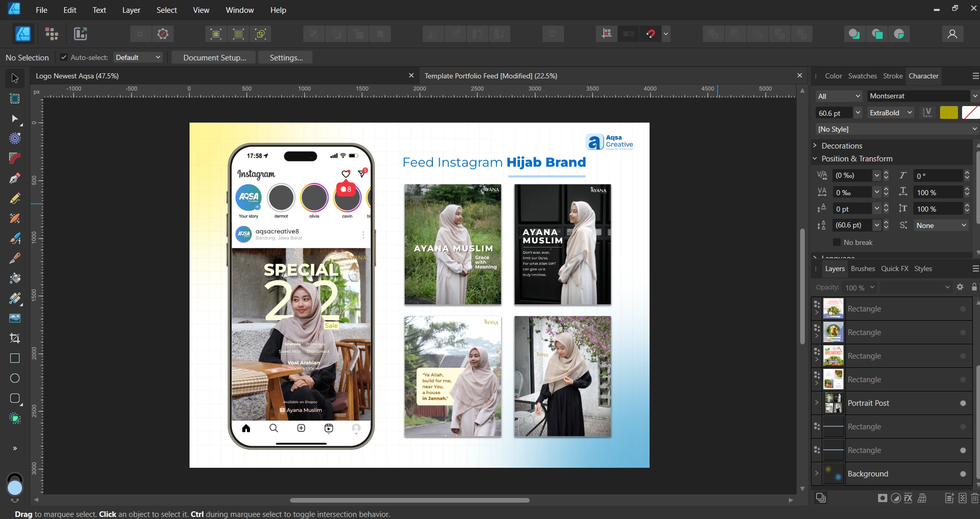
Task: Toggle visibility of the Background layer
Action: [x=963, y=474]
